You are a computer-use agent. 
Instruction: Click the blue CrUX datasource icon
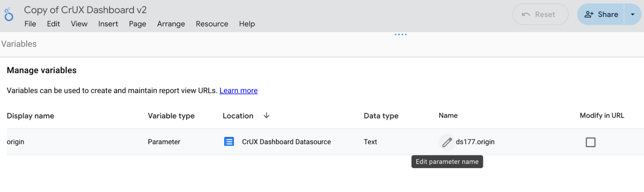coord(229,142)
